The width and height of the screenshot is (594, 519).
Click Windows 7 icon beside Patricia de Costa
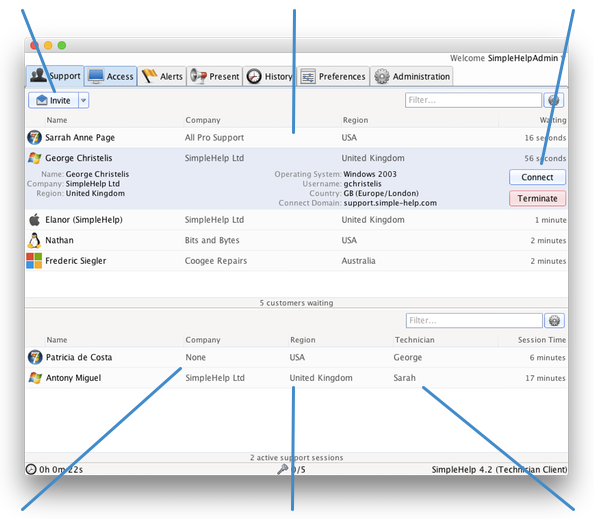(35, 357)
